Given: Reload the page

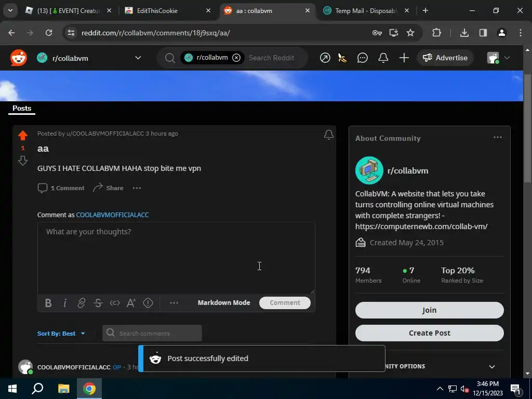Looking at the screenshot, I should (49, 33).
